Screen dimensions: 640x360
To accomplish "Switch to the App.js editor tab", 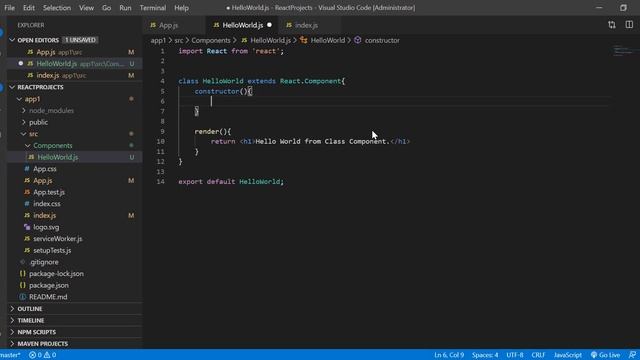I will 174,25.
